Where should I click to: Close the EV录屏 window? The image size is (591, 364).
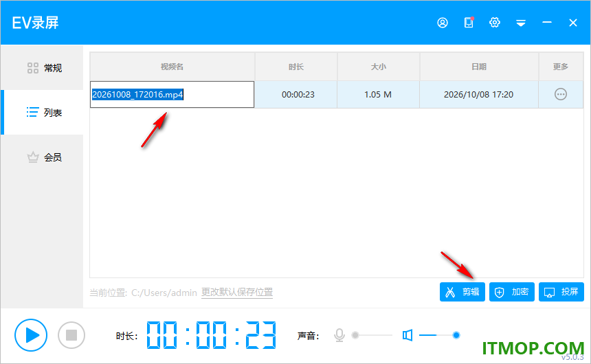click(x=573, y=23)
